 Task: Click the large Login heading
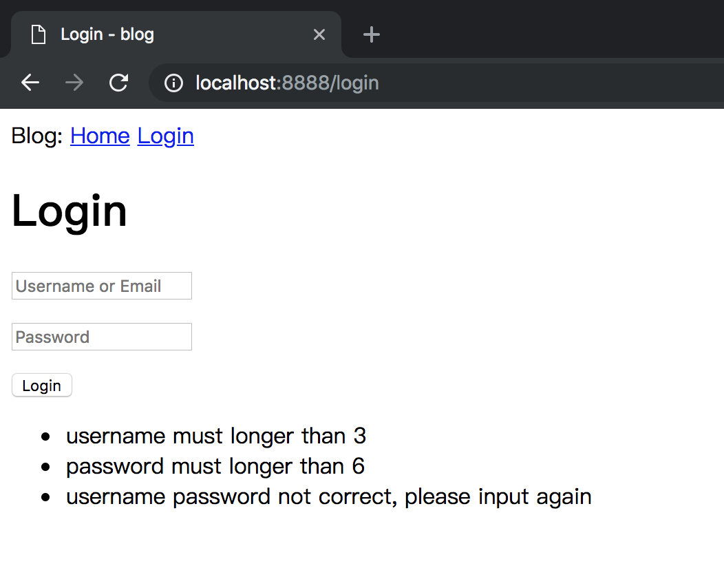70,211
